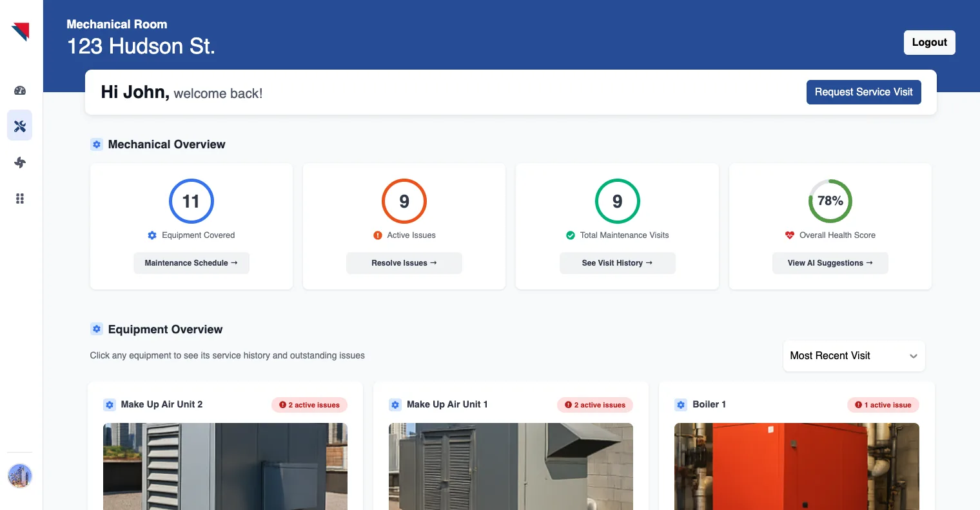Click the alert icon next to Active Issues

tap(378, 235)
